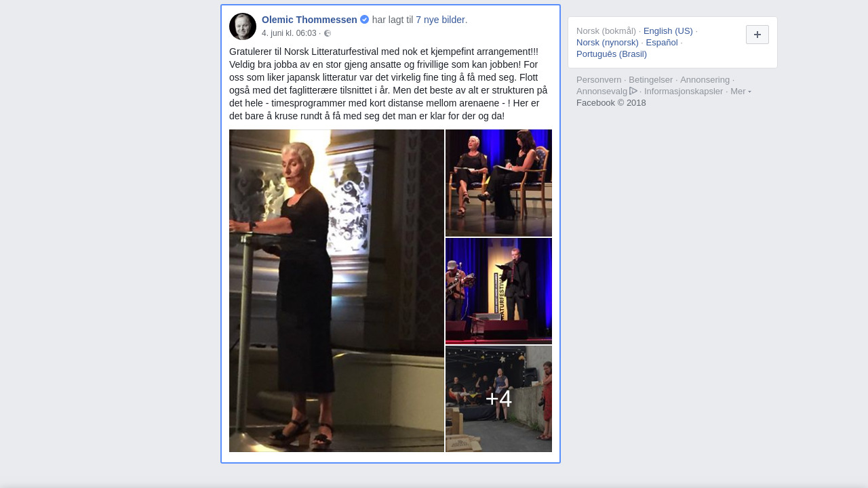Click the public globe privacy icon
Image resolution: width=868 pixels, height=488 pixels.
point(328,33)
